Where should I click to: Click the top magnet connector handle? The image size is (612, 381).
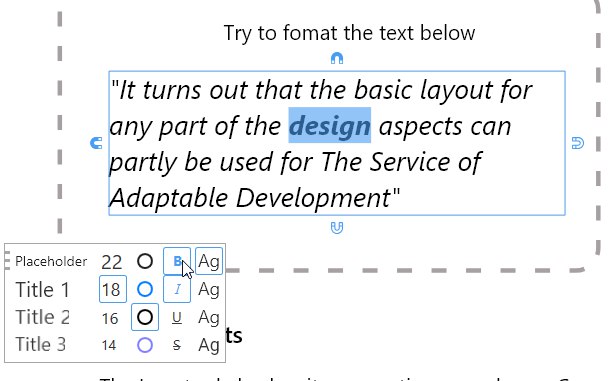coord(337,58)
